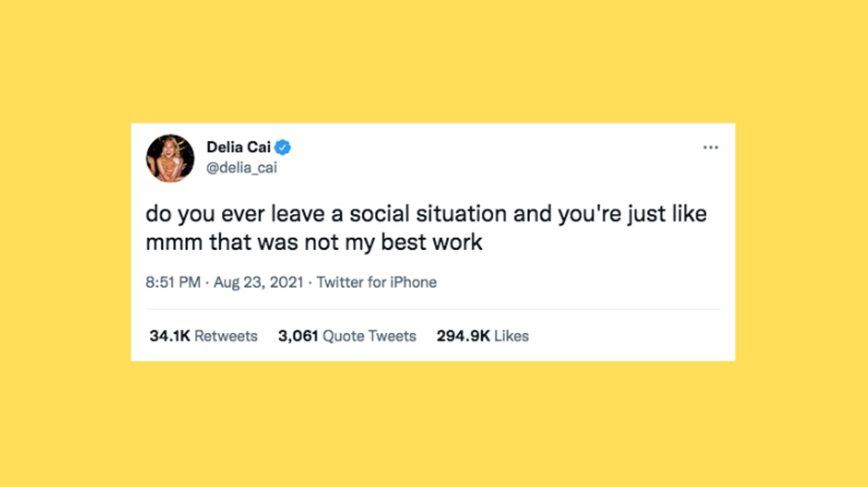Click the word "mmm" in the tweet
The image size is (868, 487).
pyautogui.click(x=174, y=243)
